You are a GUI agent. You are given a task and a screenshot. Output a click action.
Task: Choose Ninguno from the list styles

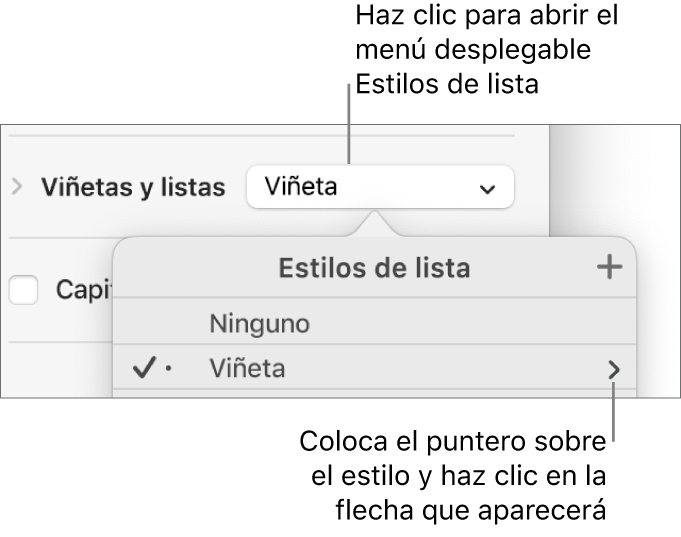(260, 324)
